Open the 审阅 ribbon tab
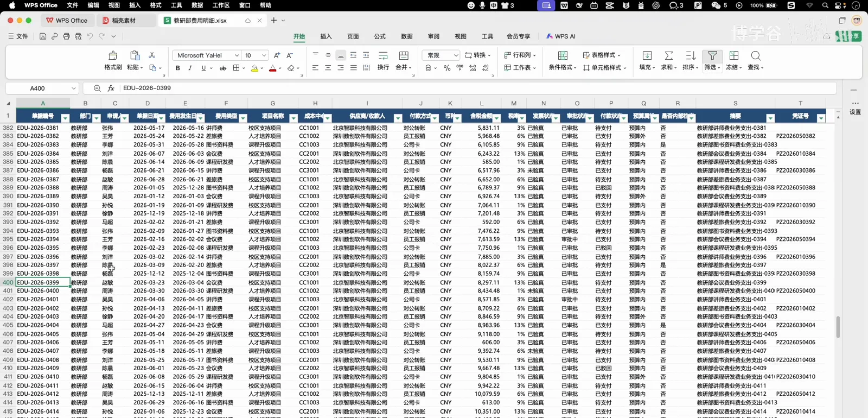 coord(433,36)
